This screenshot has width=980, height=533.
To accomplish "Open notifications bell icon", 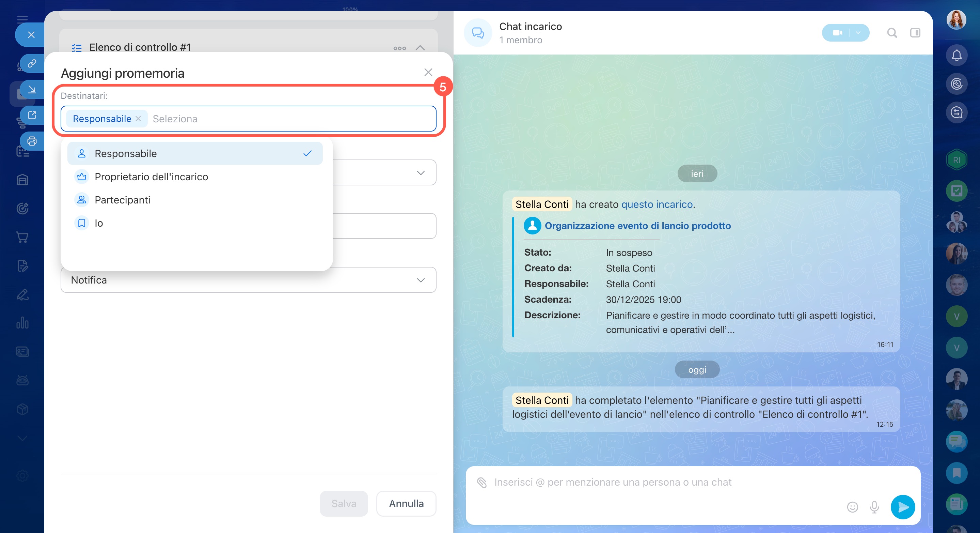I will 957,56.
